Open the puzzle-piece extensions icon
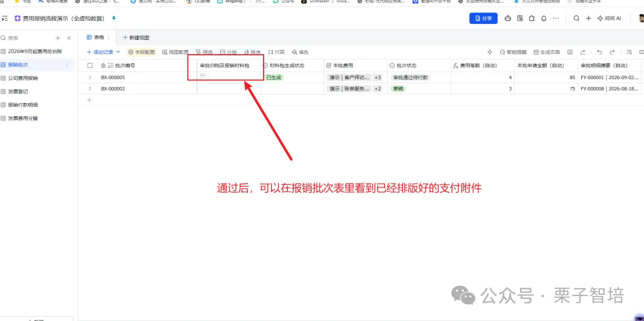The height and width of the screenshot is (321, 644). click(531, 18)
